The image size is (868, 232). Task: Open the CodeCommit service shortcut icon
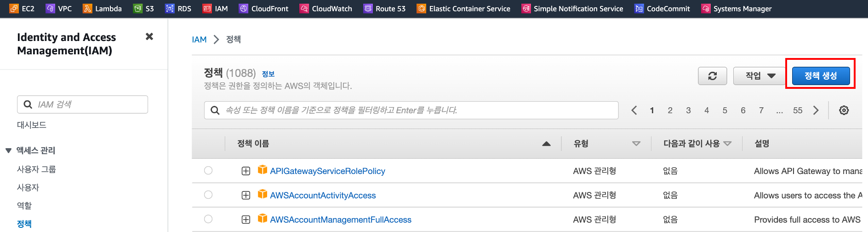point(639,8)
